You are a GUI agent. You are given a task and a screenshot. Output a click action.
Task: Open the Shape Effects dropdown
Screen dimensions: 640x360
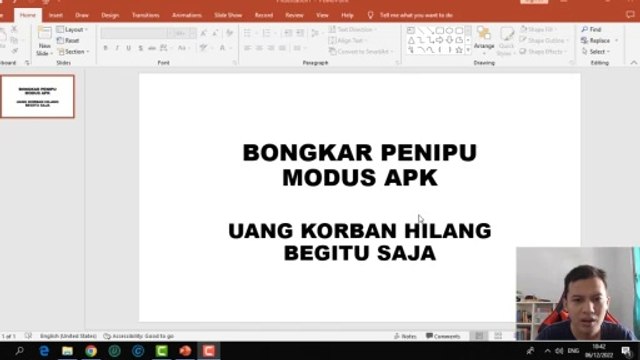click(543, 51)
